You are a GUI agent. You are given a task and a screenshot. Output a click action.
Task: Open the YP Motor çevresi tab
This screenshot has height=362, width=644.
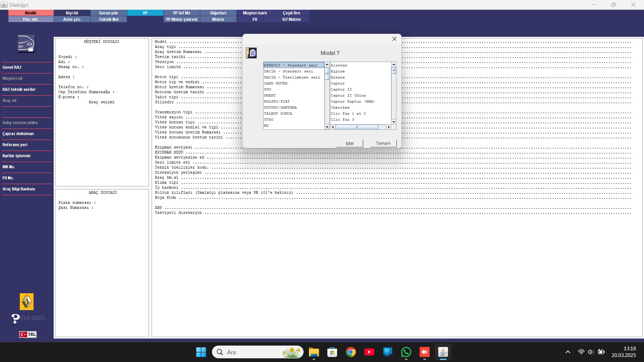[x=181, y=19]
